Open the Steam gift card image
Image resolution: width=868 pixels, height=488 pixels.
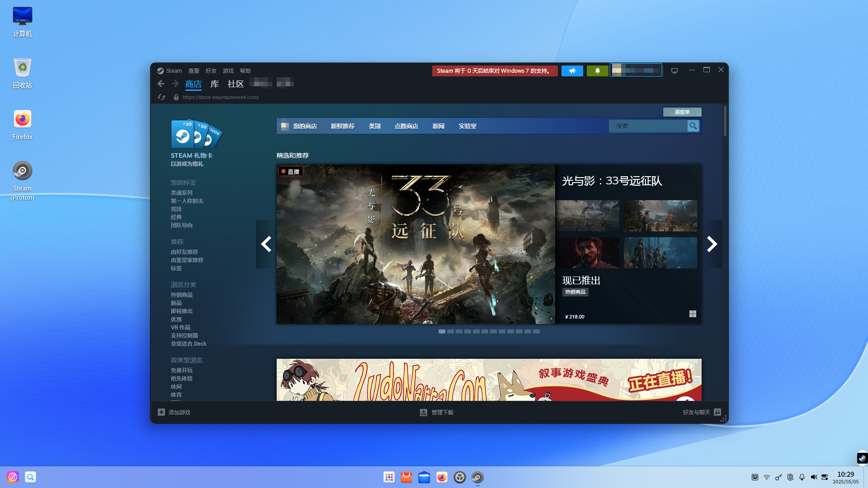click(196, 134)
